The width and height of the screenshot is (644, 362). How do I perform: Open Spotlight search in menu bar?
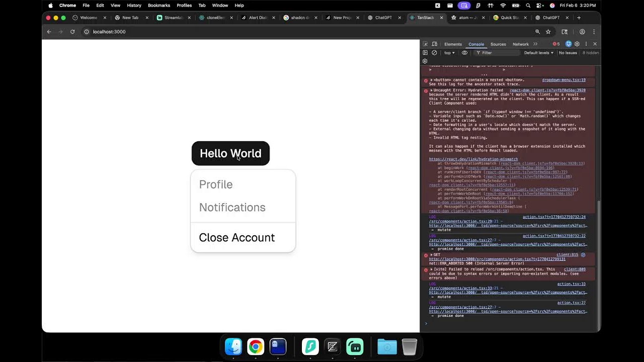[x=528, y=6]
